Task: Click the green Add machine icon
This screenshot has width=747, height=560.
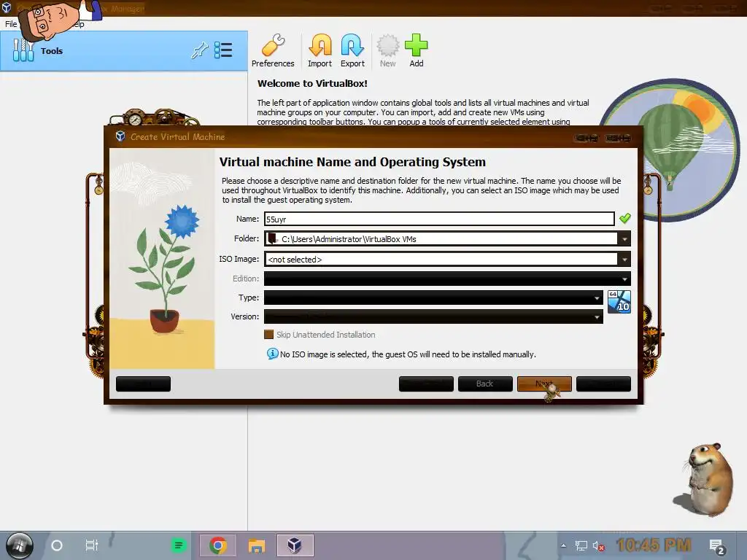Action: click(x=417, y=50)
